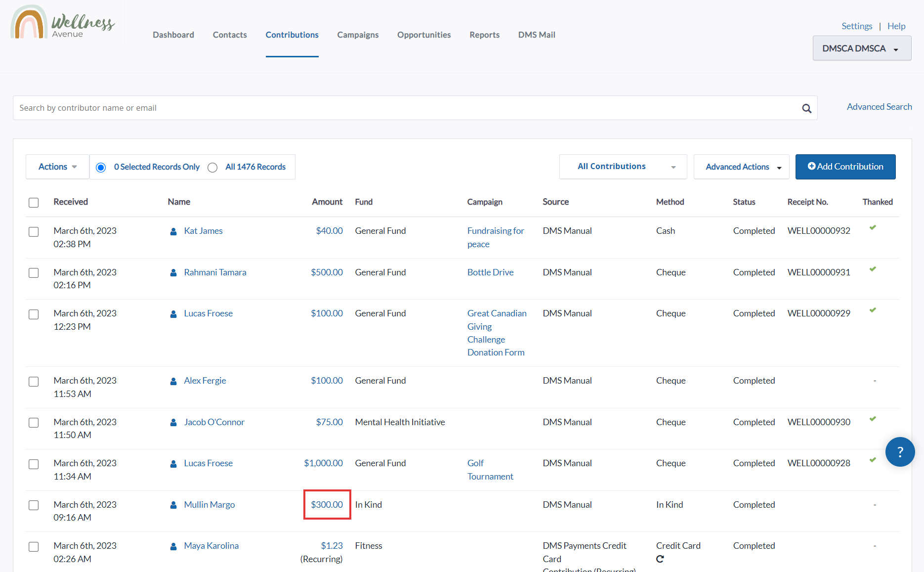Image resolution: width=924 pixels, height=572 pixels.
Task: Choose the 0 Selected Records Only radio
Action: click(x=101, y=168)
